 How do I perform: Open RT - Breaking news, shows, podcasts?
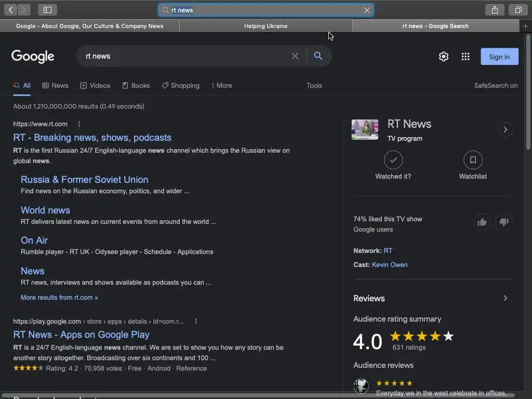[x=92, y=137]
